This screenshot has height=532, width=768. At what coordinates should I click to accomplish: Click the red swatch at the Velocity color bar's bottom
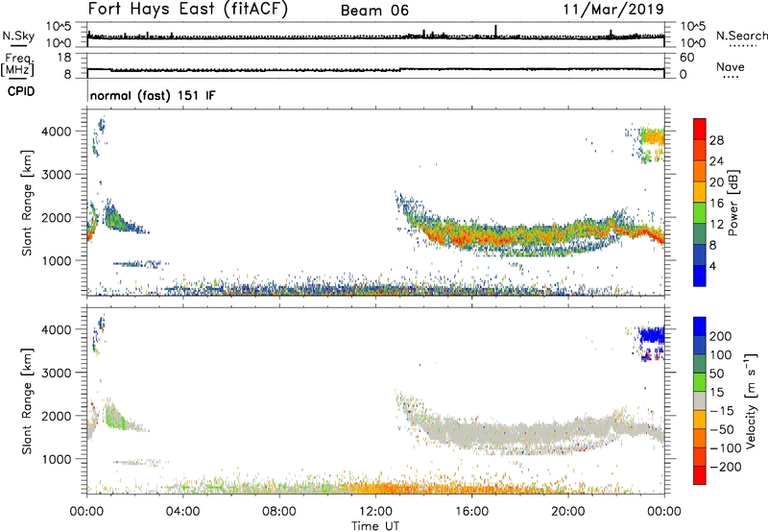point(700,475)
